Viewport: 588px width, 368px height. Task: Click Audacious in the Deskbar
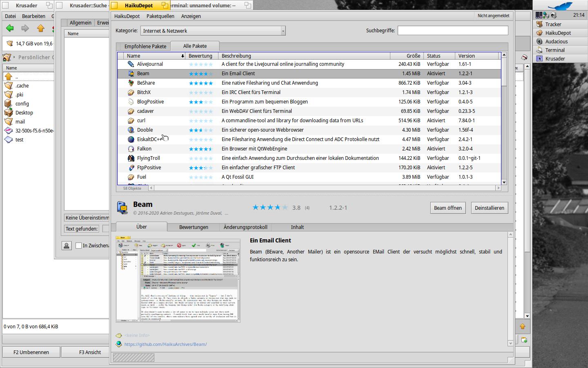point(560,41)
